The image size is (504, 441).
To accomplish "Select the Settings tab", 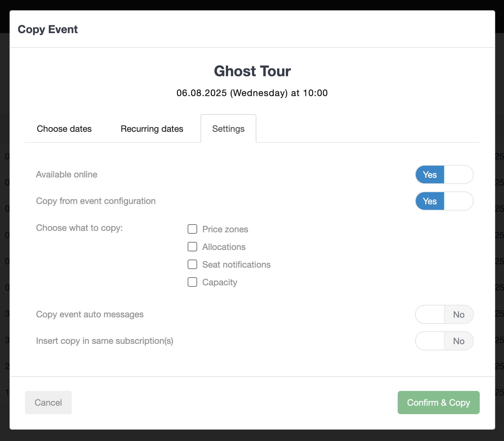I will [228, 129].
